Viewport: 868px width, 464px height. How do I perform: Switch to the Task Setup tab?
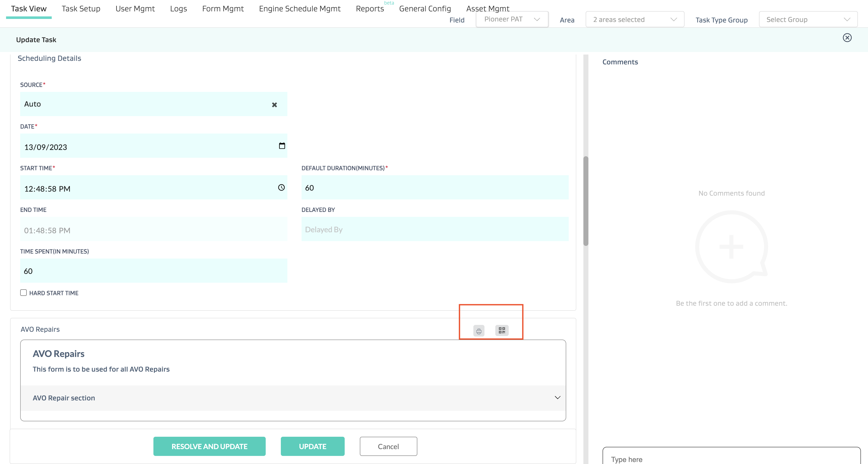pyautogui.click(x=81, y=9)
